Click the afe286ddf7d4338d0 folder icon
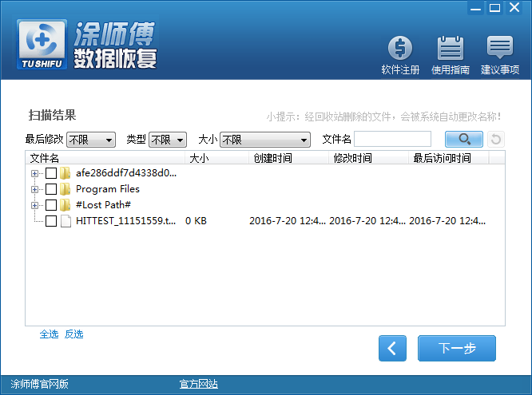This screenshot has height=395, width=532. click(66, 173)
